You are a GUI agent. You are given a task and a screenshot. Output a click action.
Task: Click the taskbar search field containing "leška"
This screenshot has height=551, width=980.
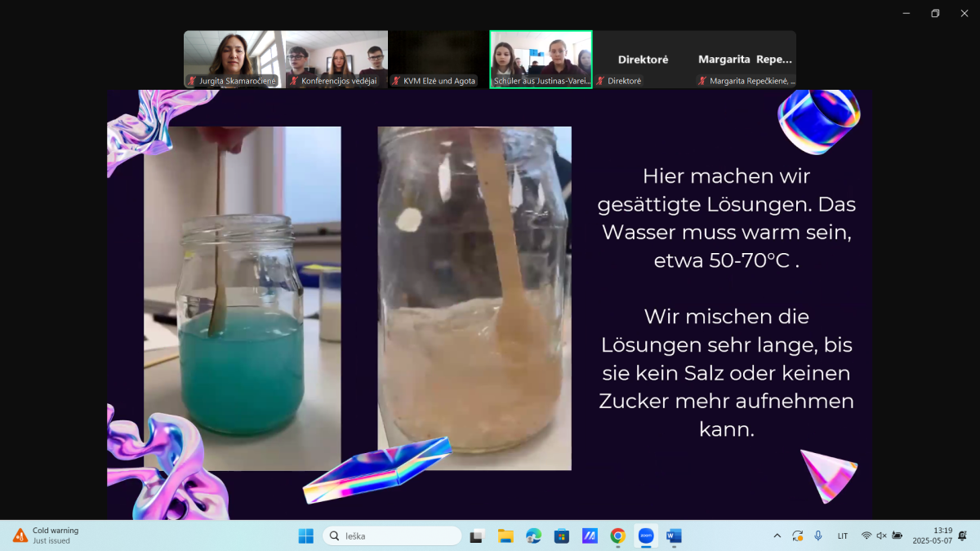pyautogui.click(x=392, y=536)
